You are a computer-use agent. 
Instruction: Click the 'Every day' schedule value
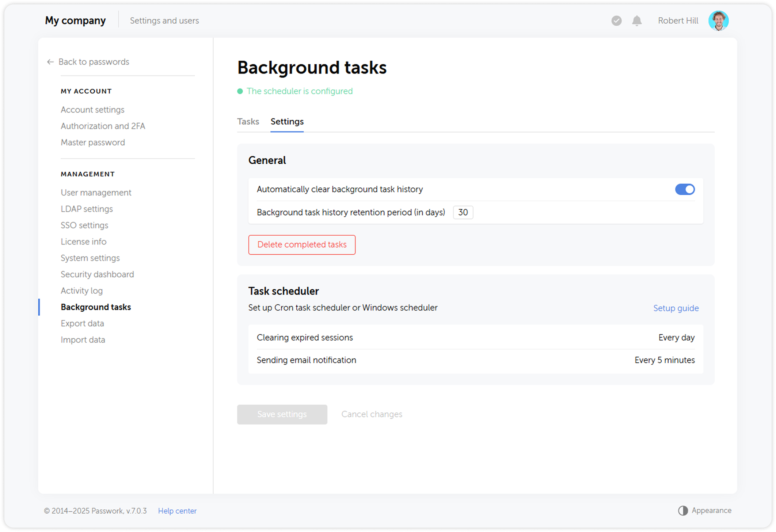[677, 338]
